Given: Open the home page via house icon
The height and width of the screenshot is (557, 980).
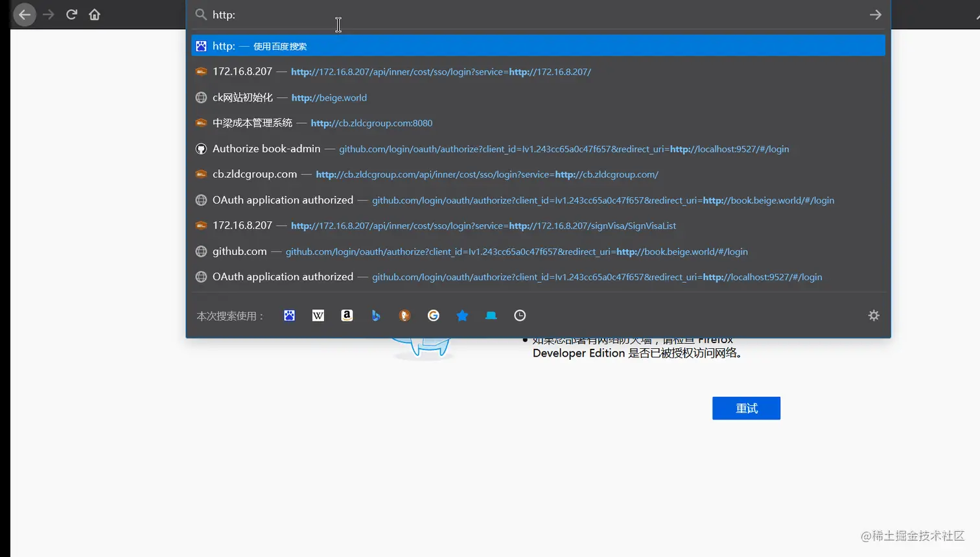Looking at the screenshot, I should pos(95,14).
